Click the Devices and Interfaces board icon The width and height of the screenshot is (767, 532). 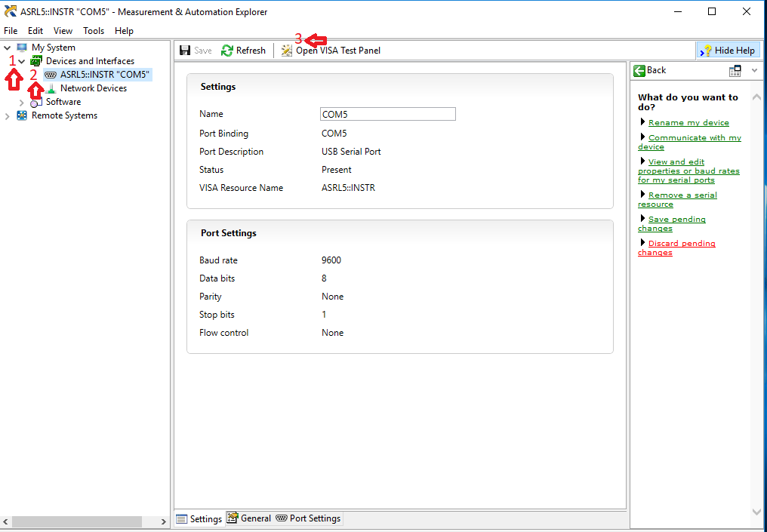coord(36,61)
